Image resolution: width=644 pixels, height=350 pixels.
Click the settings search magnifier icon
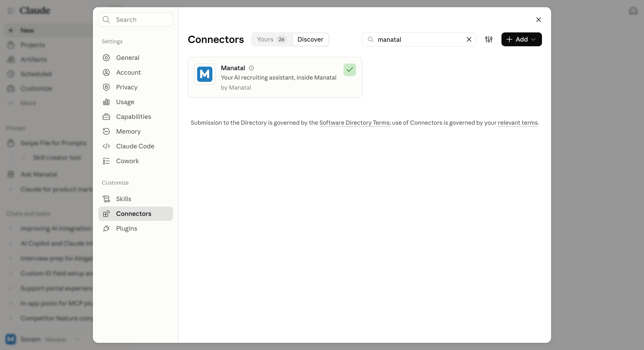(106, 20)
